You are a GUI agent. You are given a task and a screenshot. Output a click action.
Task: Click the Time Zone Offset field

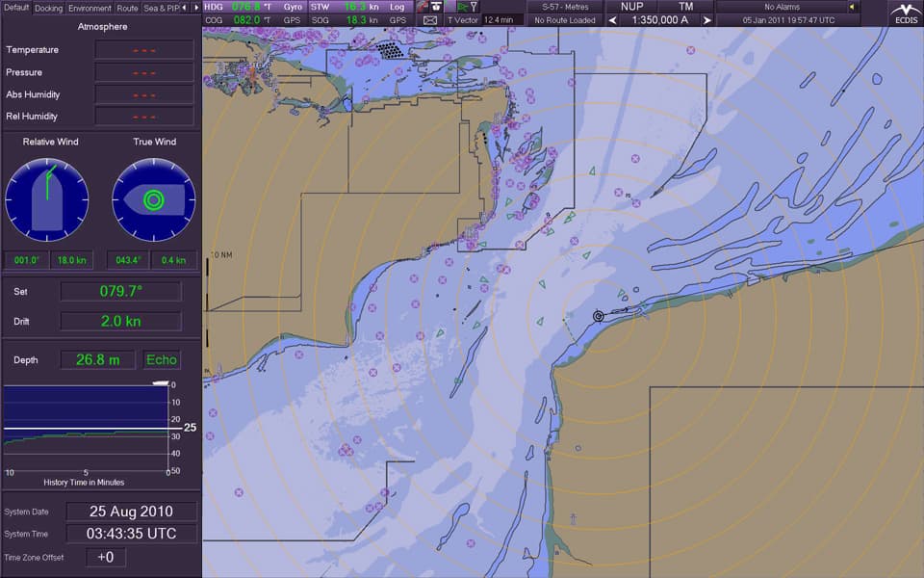point(105,557)
